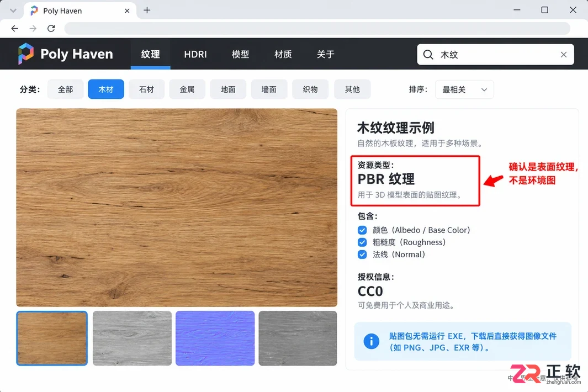Select the light gray roughness thumbnail

tap(132, 338)
